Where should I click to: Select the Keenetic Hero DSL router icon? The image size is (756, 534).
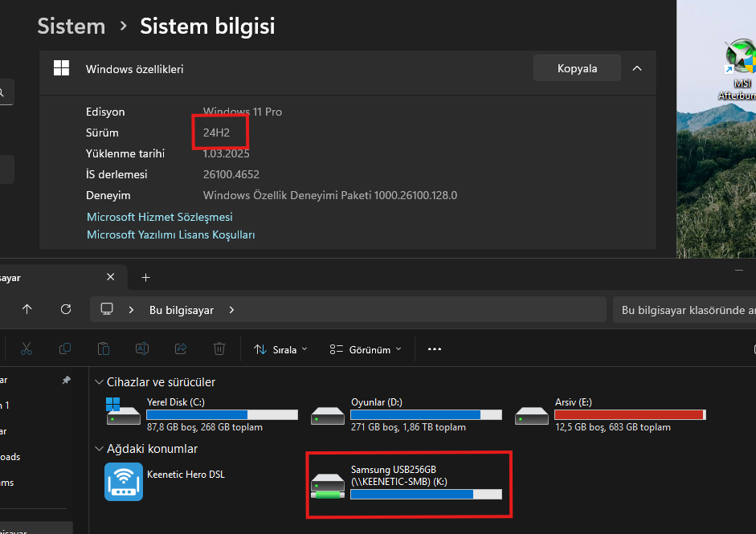(124, 482)
